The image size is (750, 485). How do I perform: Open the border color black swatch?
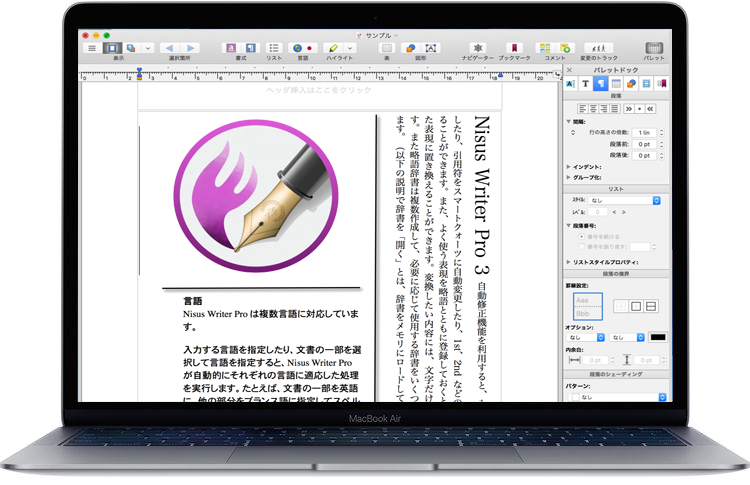(658, 337)
